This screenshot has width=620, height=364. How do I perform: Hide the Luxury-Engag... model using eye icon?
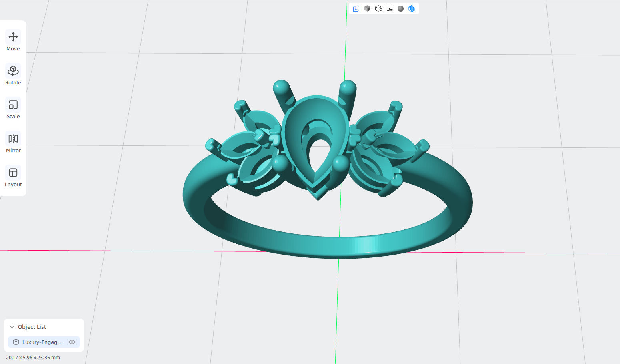(72, 342)
